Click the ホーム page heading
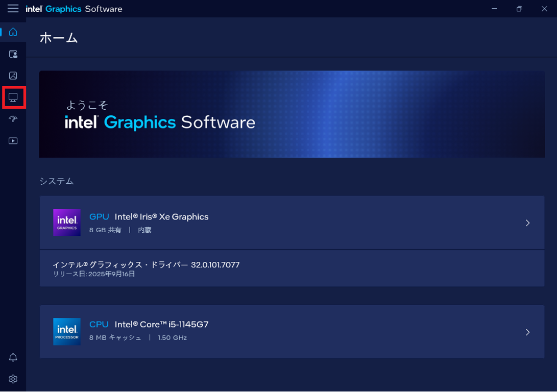The image size is (557, 392). pos(59,38)
